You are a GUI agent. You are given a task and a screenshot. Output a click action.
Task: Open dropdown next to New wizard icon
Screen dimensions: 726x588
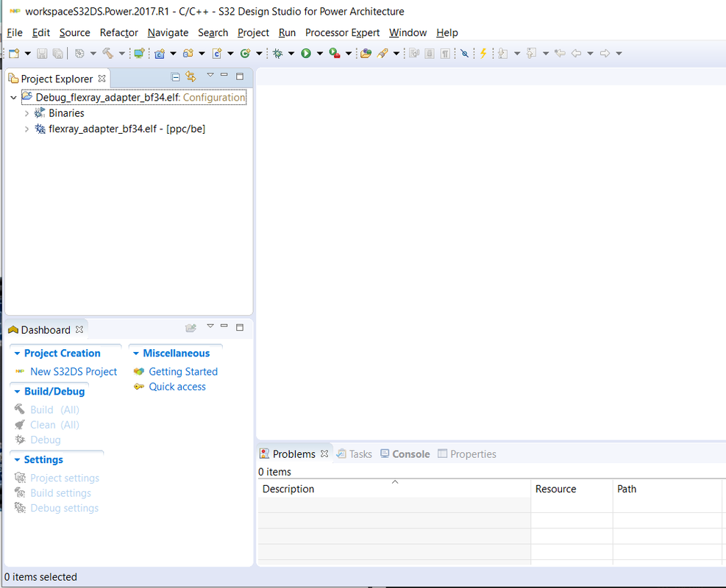coord(28,54)
